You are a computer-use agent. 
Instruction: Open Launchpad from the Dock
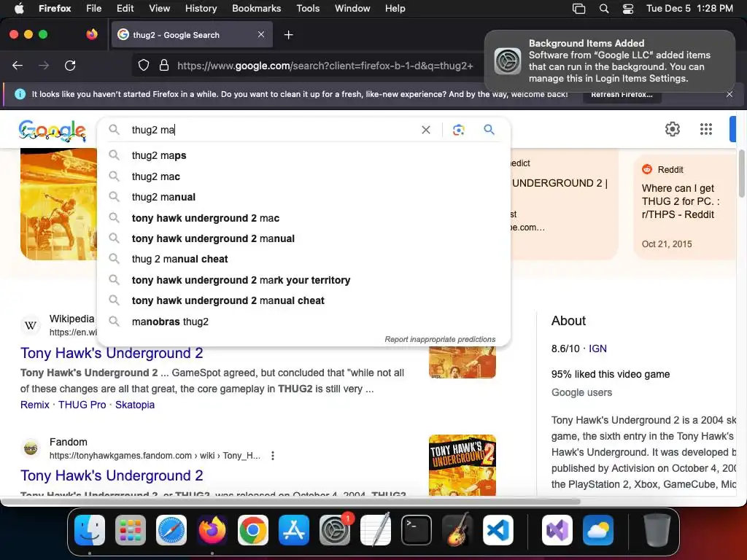131,530
